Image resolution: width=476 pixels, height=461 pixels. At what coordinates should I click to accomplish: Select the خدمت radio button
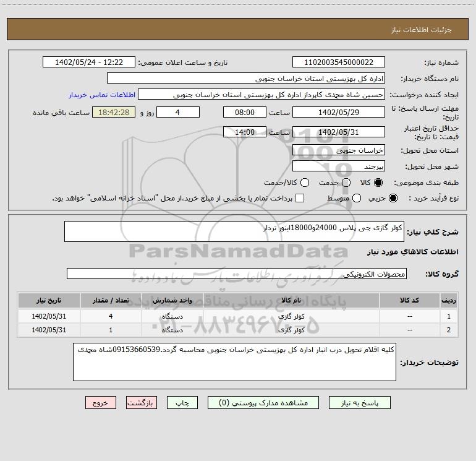[x=346, y=183]
